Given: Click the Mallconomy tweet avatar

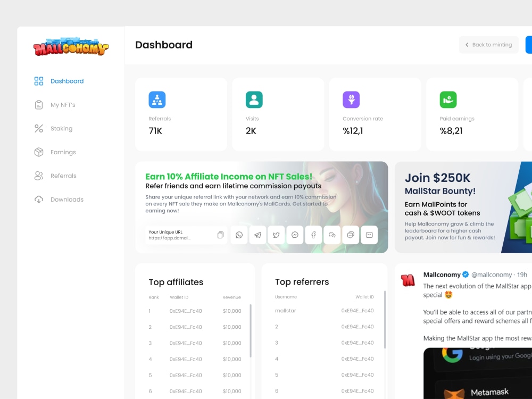Looking at the screenshot, I should pyautogui.click(x=408, y=280).
